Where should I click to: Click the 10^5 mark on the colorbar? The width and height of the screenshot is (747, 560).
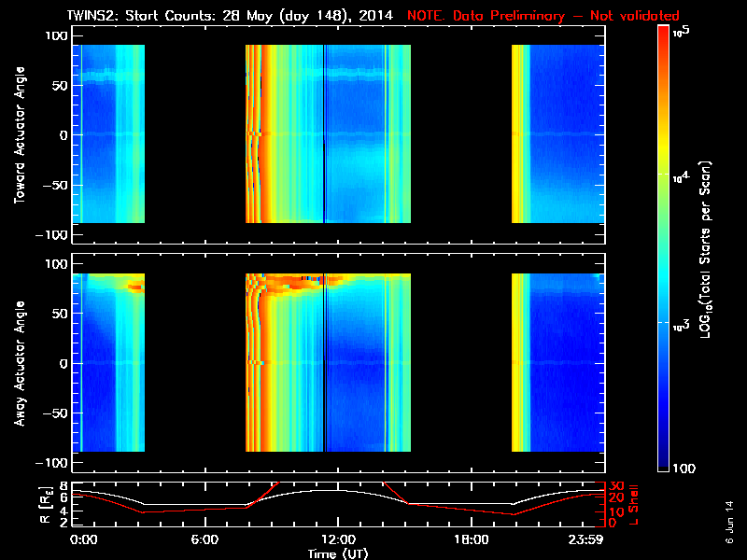[x=682, y=32]
